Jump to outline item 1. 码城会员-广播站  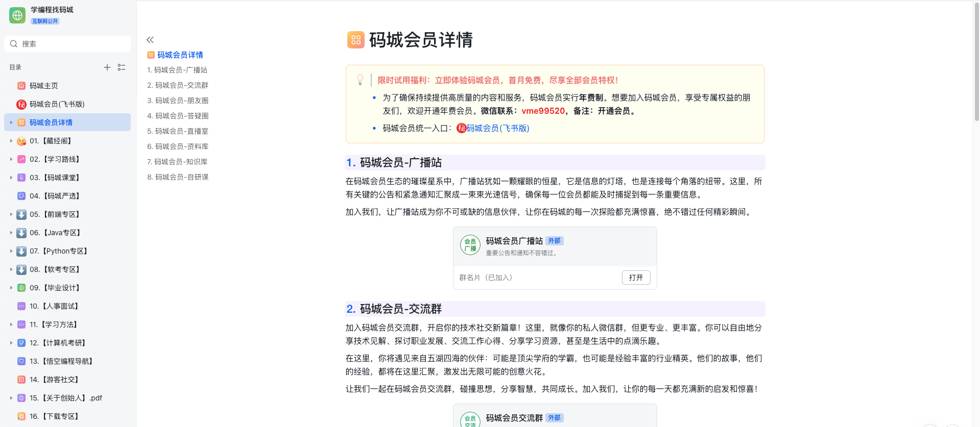point(177,70)
